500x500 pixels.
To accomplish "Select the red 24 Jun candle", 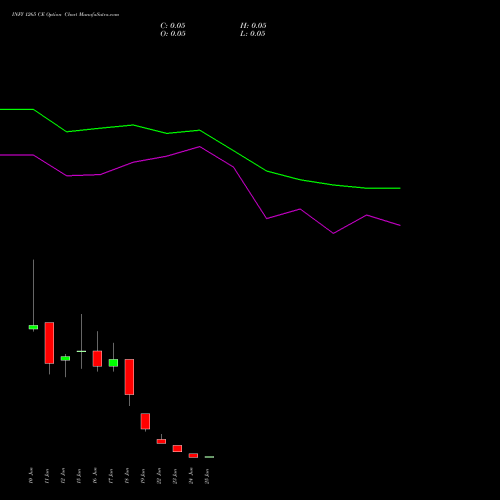I will (193, 455).
